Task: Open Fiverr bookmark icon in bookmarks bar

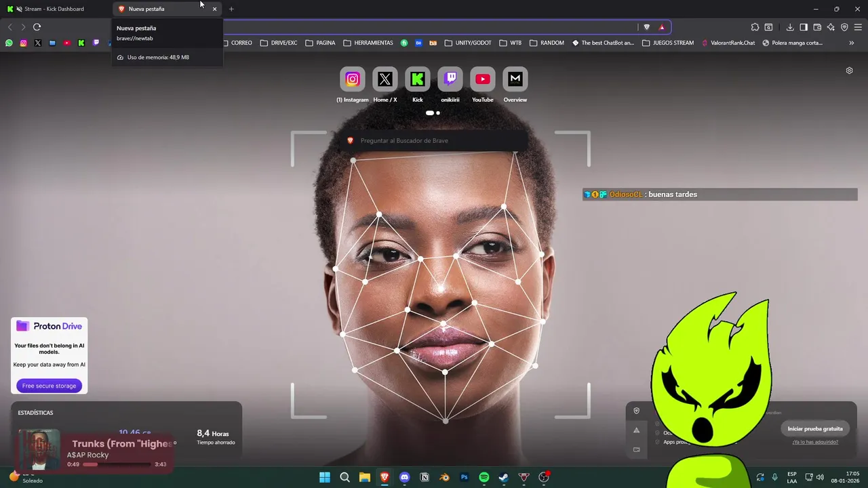Action: click(x=404, y=43)
